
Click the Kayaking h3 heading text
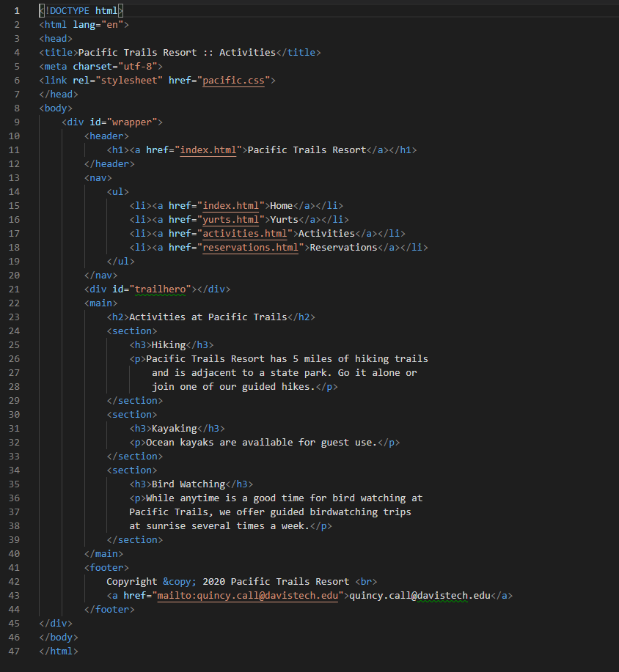click(x=174, y=429)
